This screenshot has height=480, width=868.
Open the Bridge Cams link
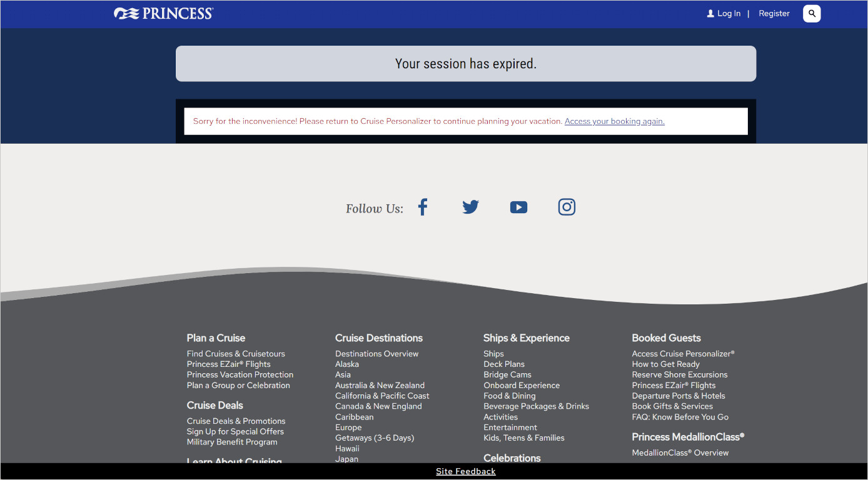click(507, 375)
